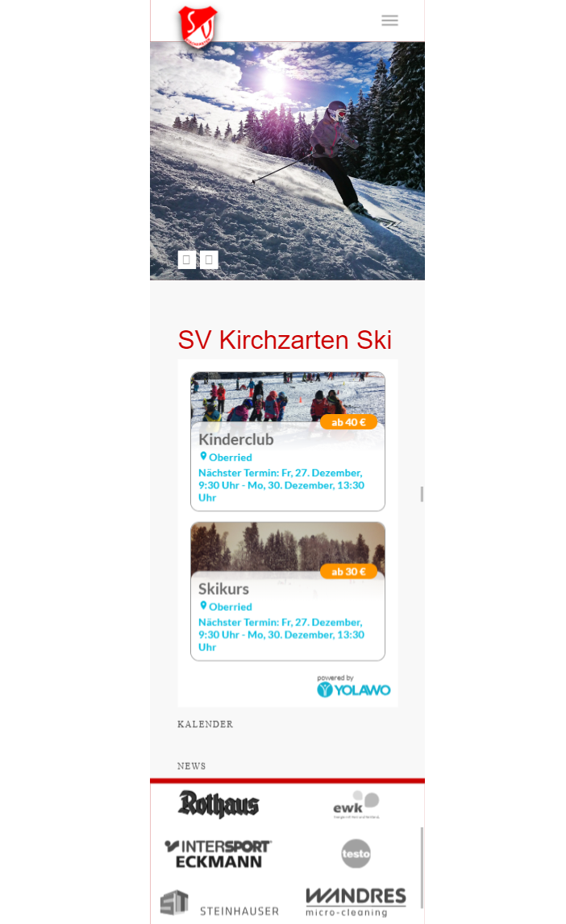Open the ewk sponsor logo
The image size is (566, 924).
[356, 805]
